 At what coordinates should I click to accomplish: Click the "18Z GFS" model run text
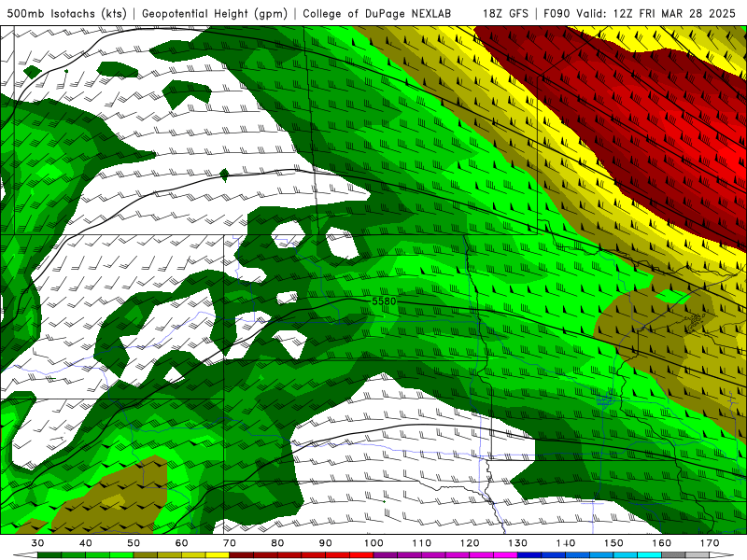(x=505, y=13)
